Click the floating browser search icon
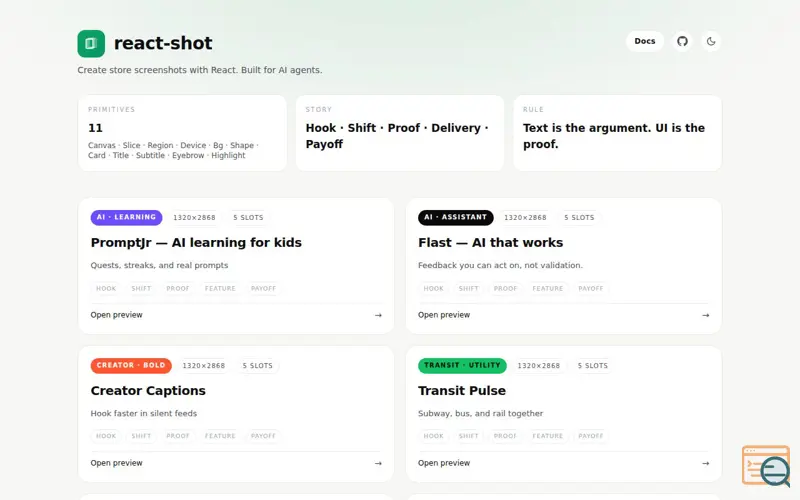800x500 pixels. click(766, 465)
